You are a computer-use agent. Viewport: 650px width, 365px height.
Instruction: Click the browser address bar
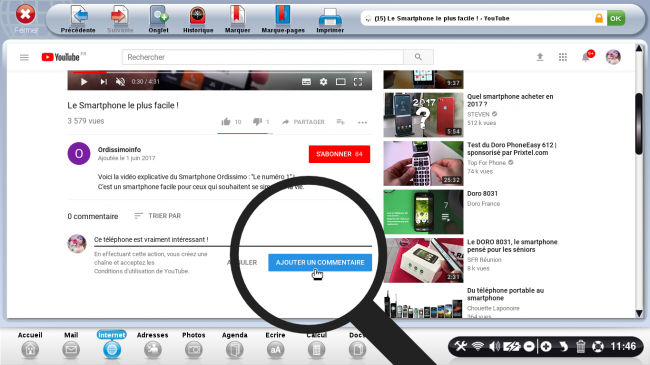click(x=477, y=18)
